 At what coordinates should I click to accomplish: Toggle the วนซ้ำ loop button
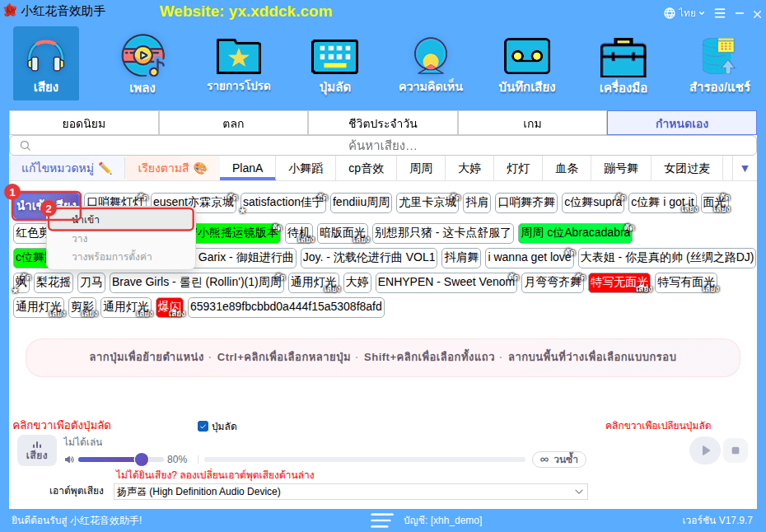[x=559, y=460]
